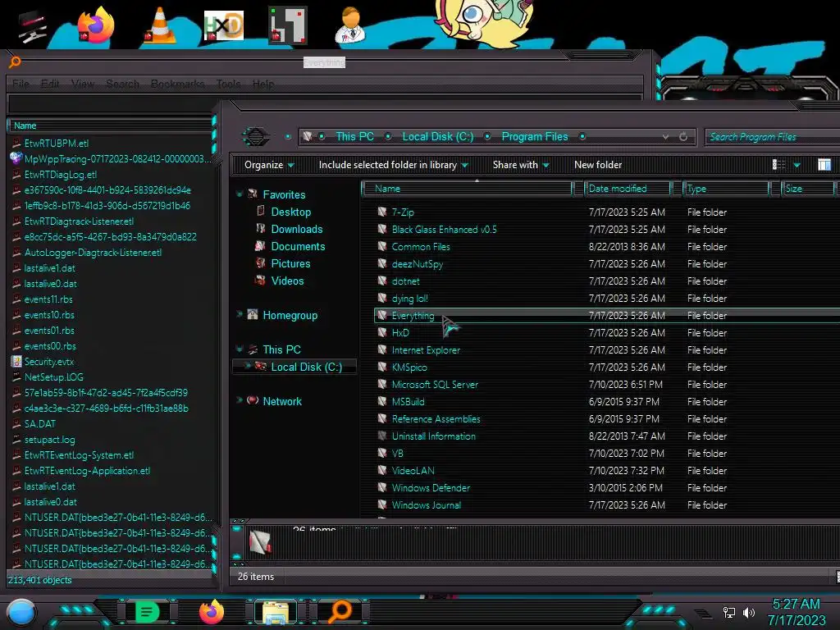
Task: Expand address bar history dropdown
Action: click(x=665, y=137)
